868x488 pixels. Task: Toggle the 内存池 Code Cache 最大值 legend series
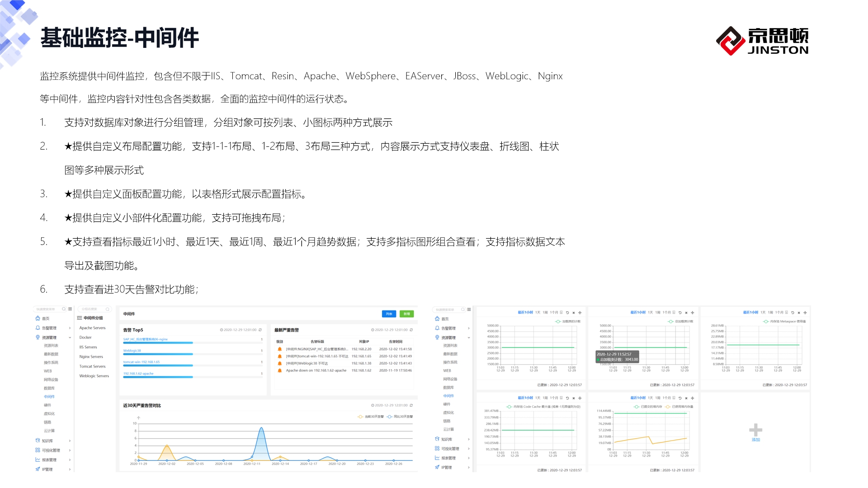pos(543,407)
